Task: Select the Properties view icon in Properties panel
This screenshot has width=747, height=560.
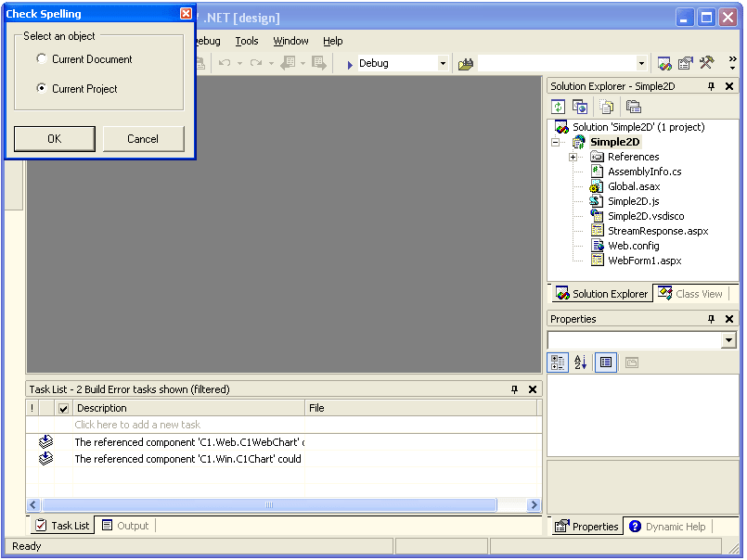Action: click(604, 363)
